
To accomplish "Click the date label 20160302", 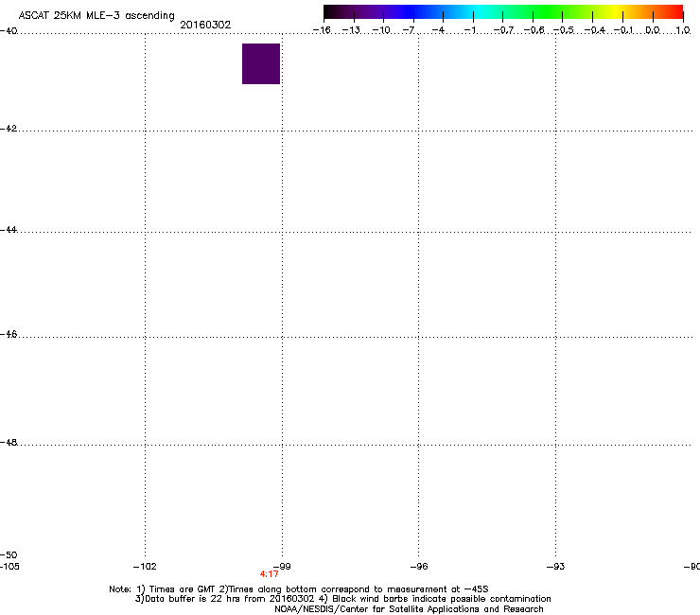I will (205, 25).
